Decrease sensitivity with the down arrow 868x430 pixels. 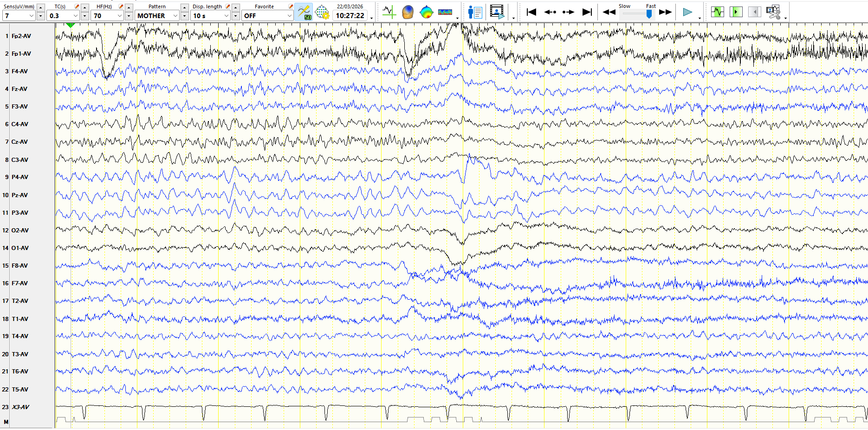(x=41, y=16)
